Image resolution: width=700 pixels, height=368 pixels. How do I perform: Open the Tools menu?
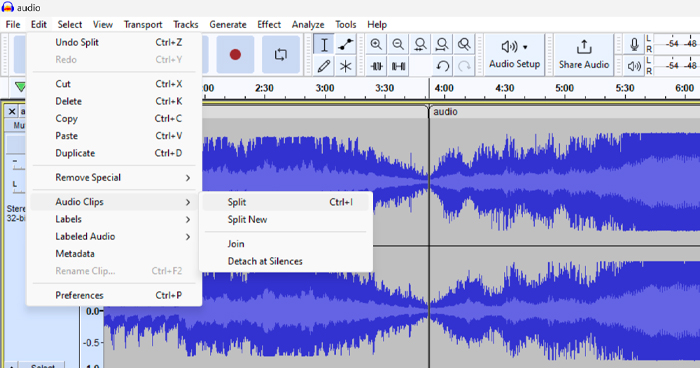pyautogui.click(x=346, y=25)
